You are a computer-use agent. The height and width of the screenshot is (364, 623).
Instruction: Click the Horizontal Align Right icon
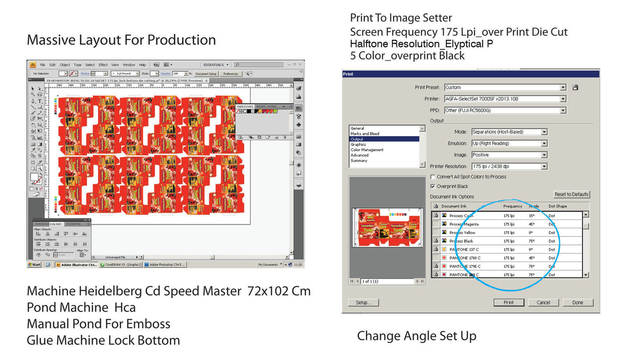click(x=57, y=234)
